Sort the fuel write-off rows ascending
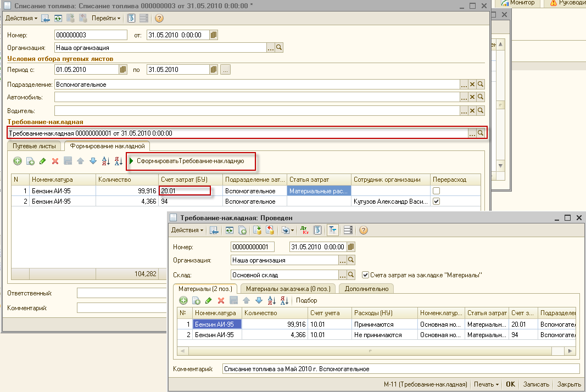This screenshot has height=392, width=586. pyautogui.click(x=106, y=161)
